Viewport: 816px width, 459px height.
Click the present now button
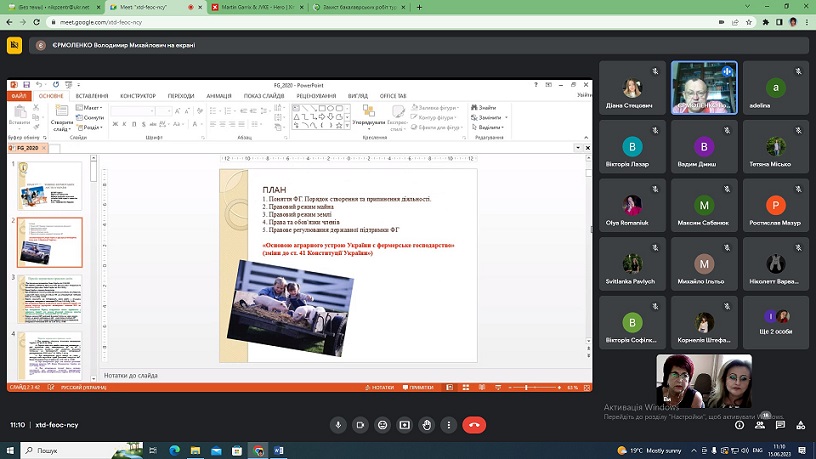click(x=404, y=425)
